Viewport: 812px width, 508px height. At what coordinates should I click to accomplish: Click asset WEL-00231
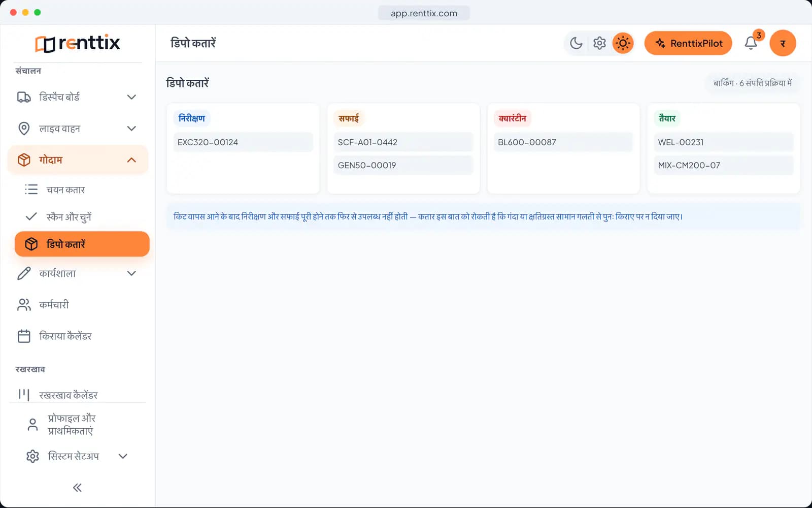[724, 142]
